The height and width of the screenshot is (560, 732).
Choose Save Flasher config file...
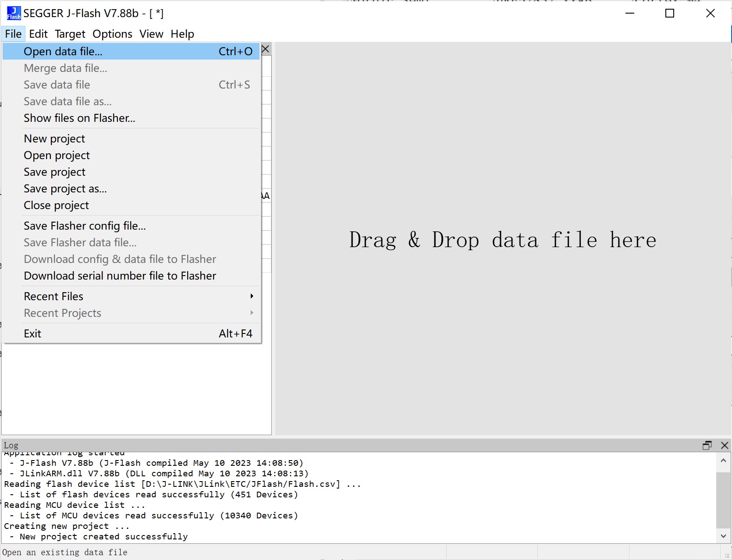coord(131,226)
